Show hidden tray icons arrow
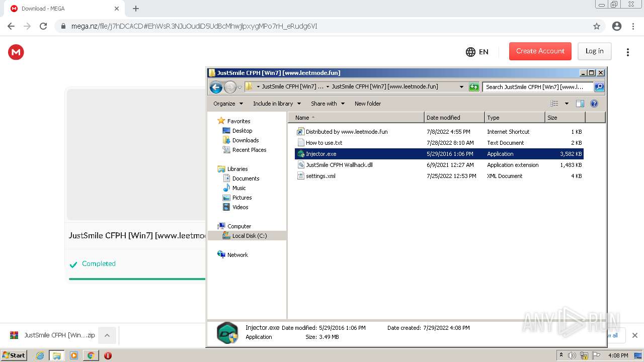The image size is (644, 362). [561, 355]
